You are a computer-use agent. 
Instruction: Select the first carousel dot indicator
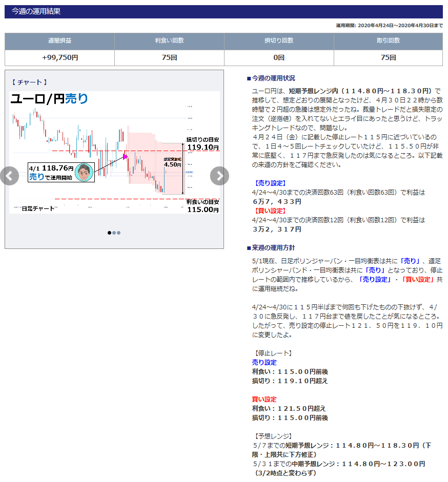point(109,233)
